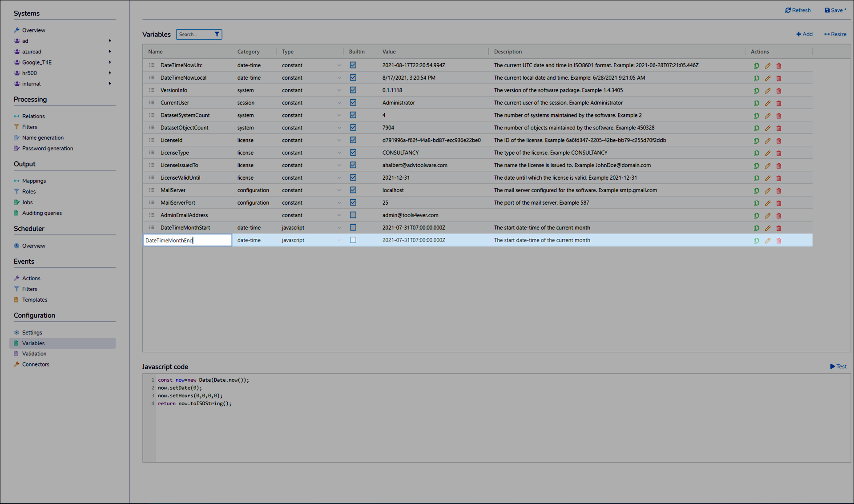Uncheck Builtin checkbox for MailServerPort
Image resolution: width=854 pixels, height=504 pixels.
(x=353, y=202)
